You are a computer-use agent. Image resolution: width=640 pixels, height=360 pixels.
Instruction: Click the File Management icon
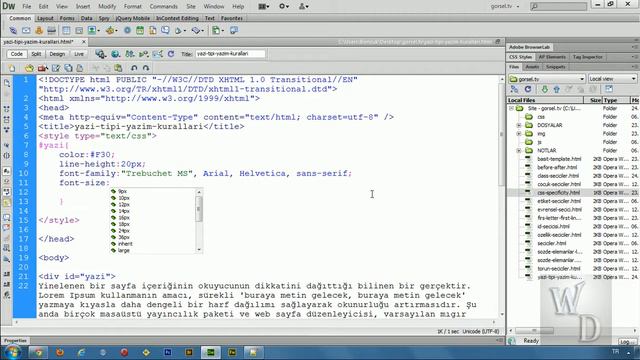tap(130, 54)
